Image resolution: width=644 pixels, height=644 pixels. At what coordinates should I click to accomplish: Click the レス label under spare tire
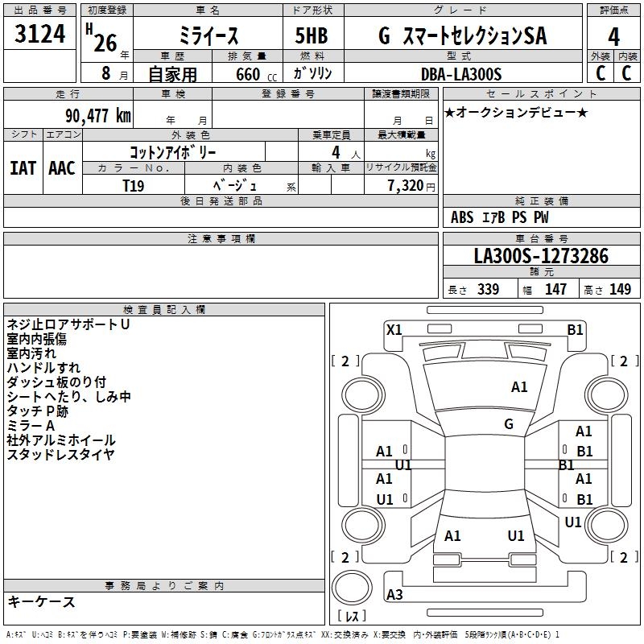tap(352, 615)
